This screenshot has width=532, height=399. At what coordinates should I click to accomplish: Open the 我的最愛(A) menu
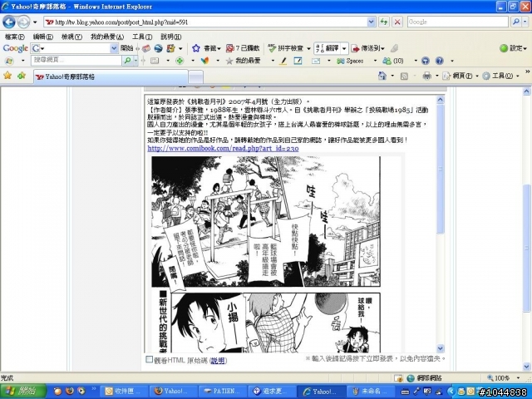107,37
